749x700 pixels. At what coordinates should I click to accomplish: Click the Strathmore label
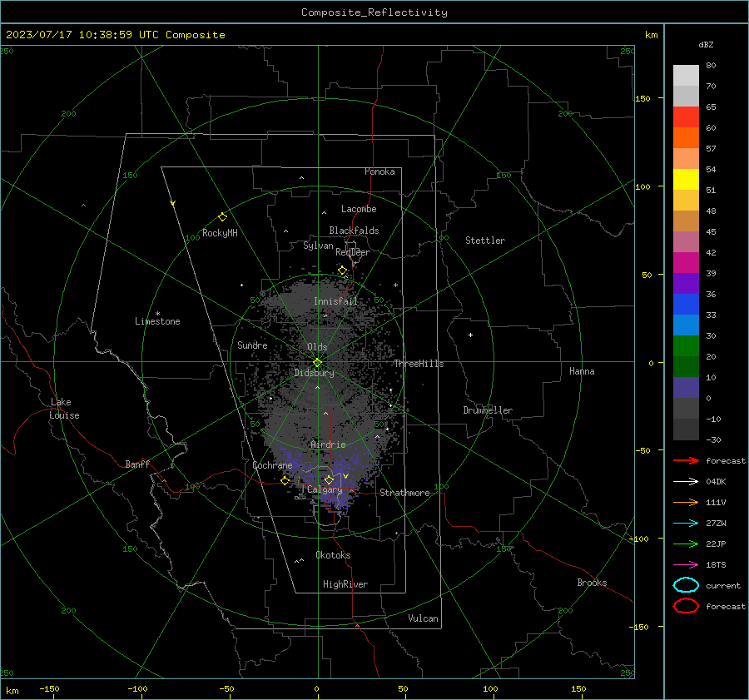[404, 493]
